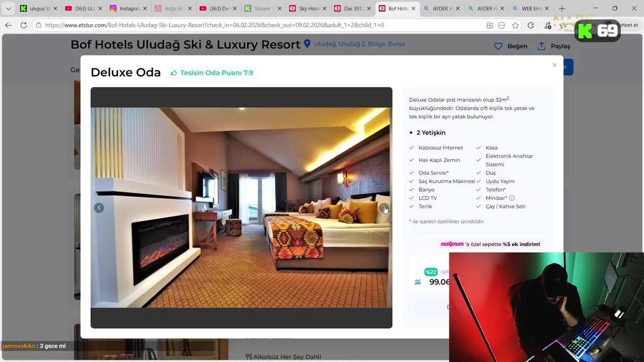Click the Elektronik Anahtar Sistemi feature text
644x362 pixels.
(509, 160)
